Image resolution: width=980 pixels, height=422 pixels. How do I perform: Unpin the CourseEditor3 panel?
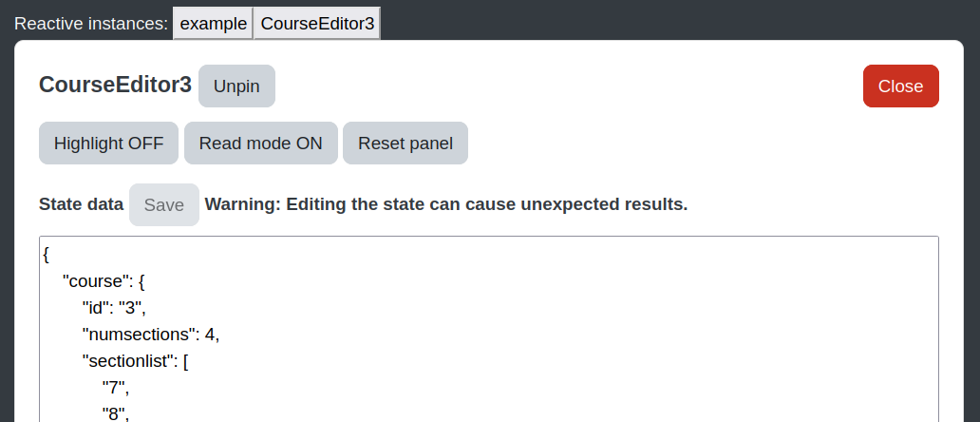(x=236, y=86)
